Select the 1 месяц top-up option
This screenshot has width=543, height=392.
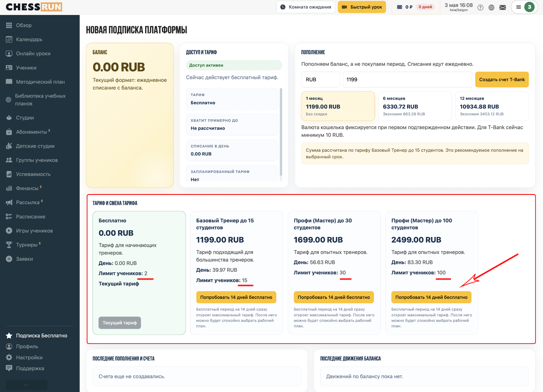point(338,106)
